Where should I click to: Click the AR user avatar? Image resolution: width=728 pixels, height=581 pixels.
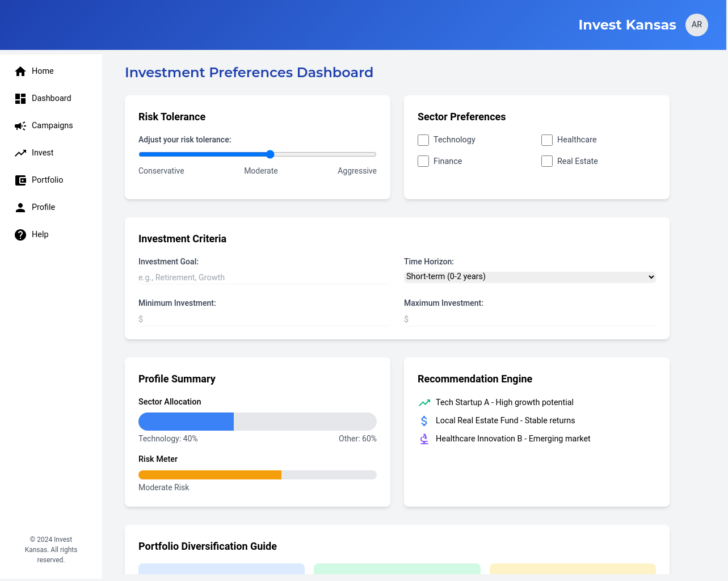[x=696, y=25]
